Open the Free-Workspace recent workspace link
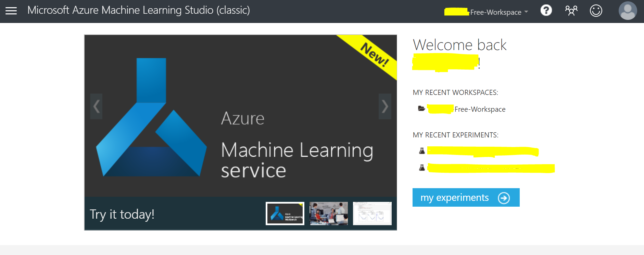This screenshot has height=255, width=644. coord(466,109)
